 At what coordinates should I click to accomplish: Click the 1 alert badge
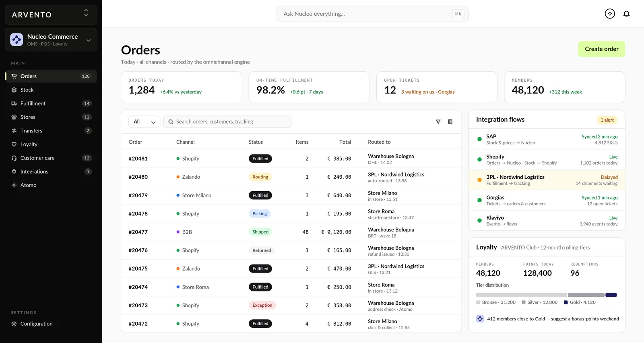tap(607, 120)
